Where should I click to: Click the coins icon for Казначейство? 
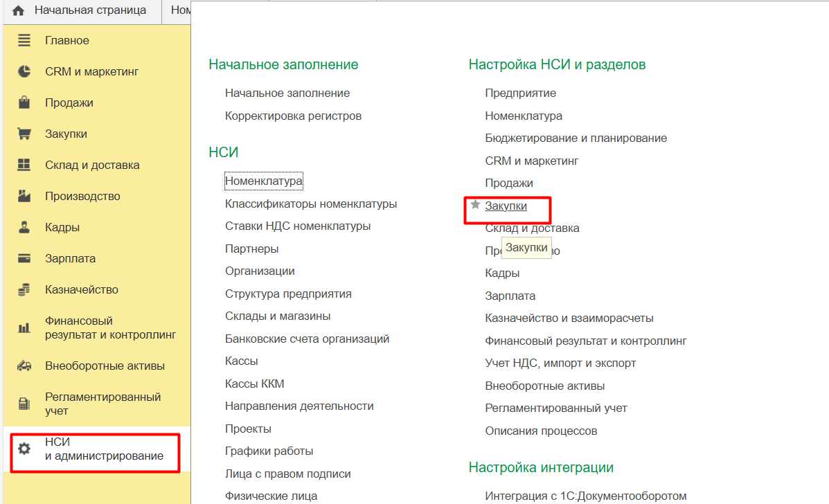click(x=24, y=290)
